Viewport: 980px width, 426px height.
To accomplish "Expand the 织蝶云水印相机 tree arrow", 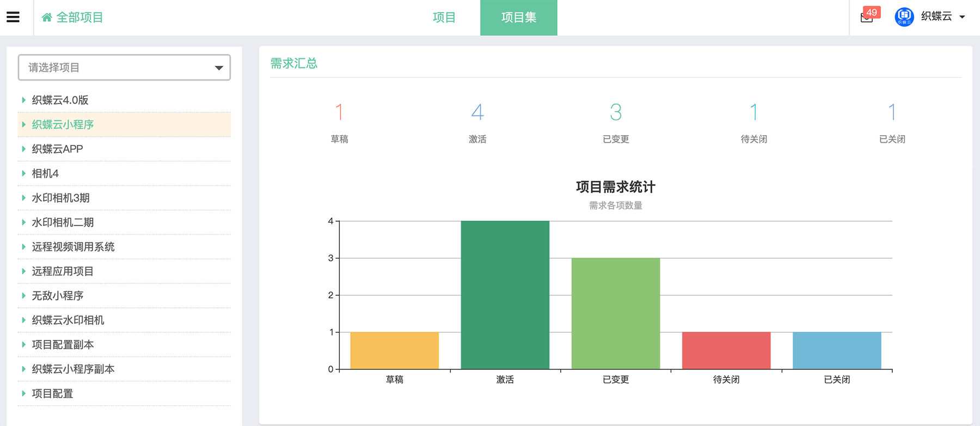I will [x=23, y=320].
